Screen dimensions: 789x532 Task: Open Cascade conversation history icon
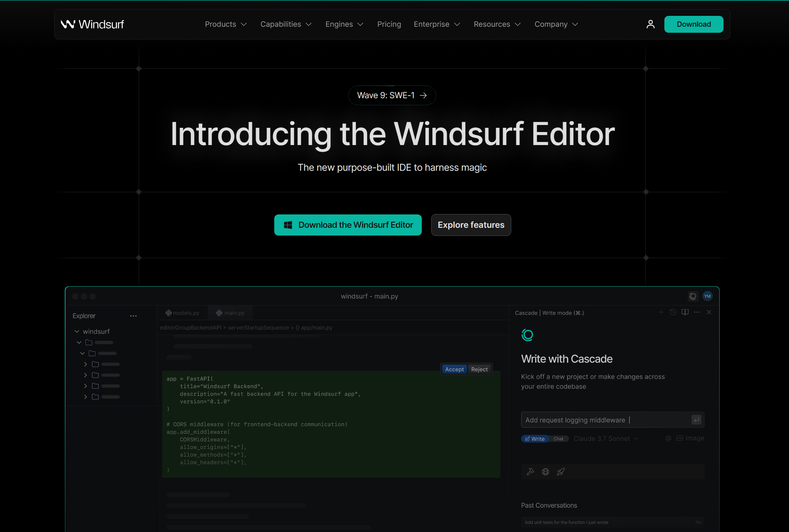click(673, 312)
